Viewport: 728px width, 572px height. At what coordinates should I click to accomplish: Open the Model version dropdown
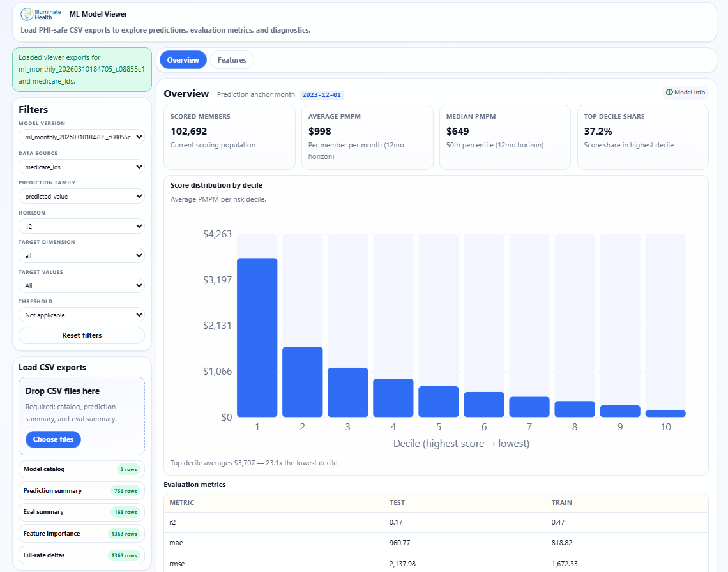pyautogui.click(x=81, y=137)
